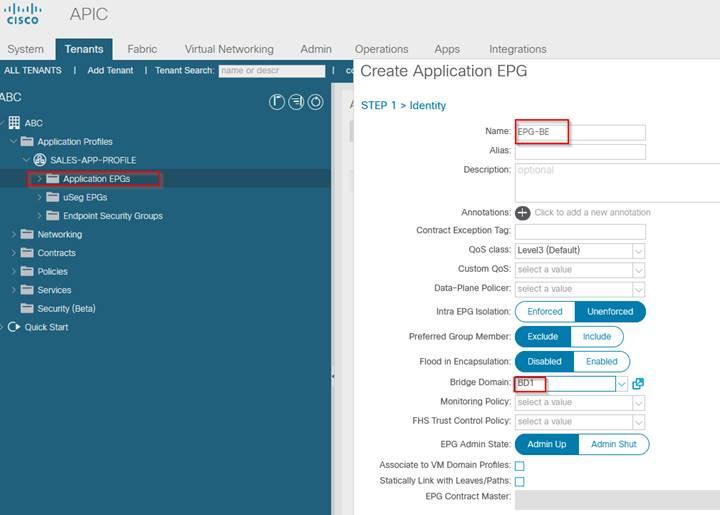Viewport: 720px width, 515px height.
Task: Open the Admin tab
Action: click(316, 49)
